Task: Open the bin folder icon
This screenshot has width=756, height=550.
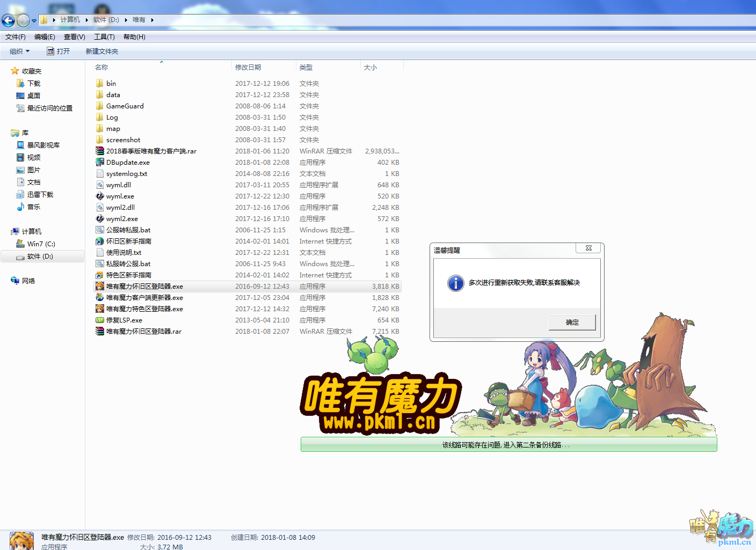Action: [x=100, y=84]
